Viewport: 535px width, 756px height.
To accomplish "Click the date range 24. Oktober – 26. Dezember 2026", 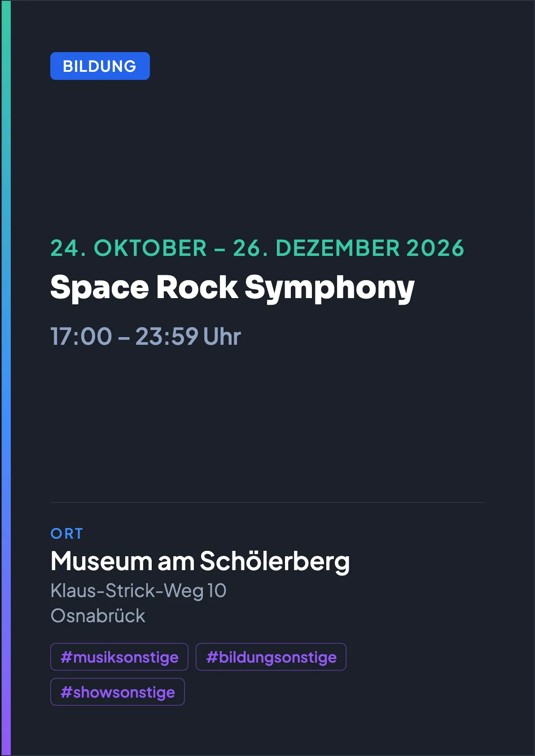I will [257, 248].
